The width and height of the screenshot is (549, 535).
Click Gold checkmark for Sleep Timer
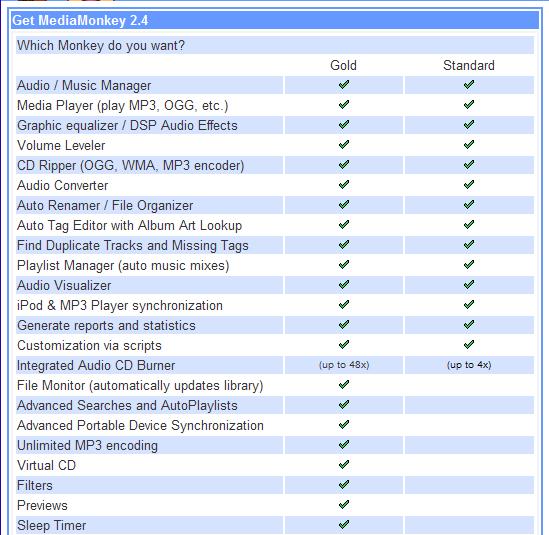point(344,524)
